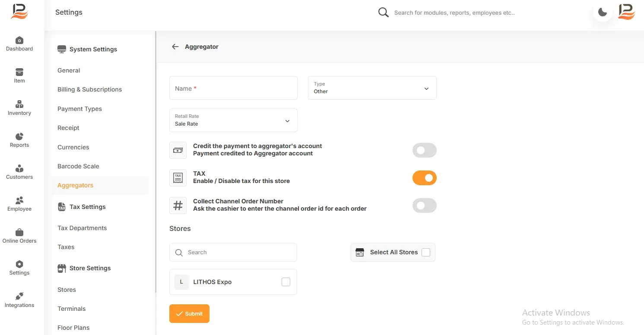Expand the Type dropdown
644x335 pixels.
[372, 88]
